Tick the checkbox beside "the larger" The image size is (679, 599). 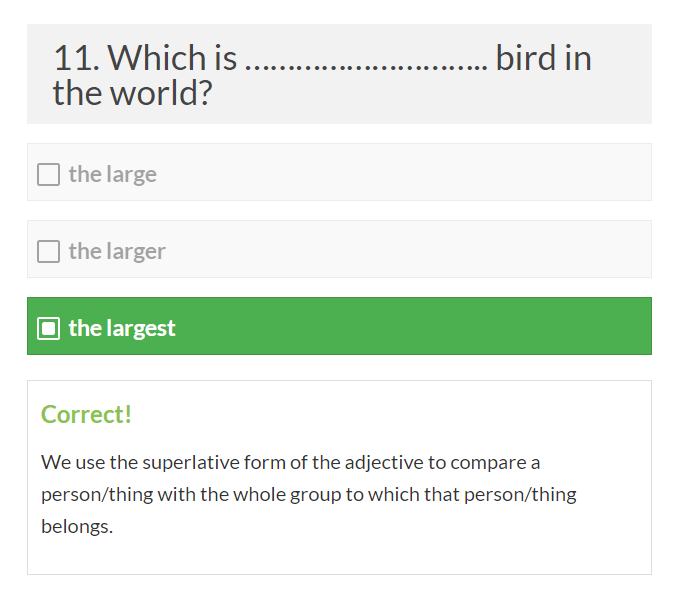[x=48, y=252]
